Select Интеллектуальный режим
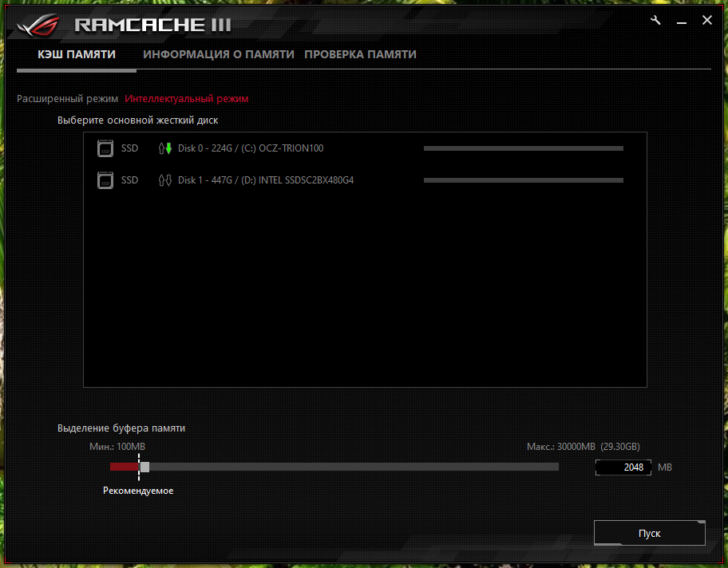 click(187, 99)
